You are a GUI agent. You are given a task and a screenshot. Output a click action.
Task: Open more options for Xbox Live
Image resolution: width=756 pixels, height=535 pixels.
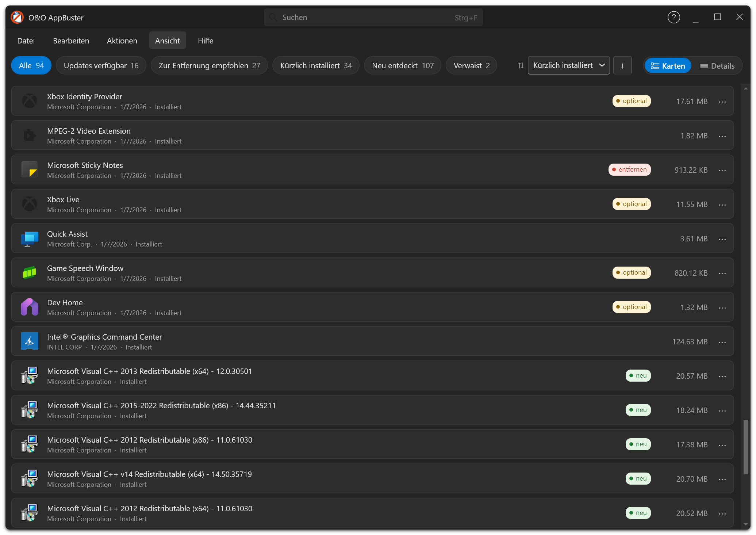(x=722, y=205)
